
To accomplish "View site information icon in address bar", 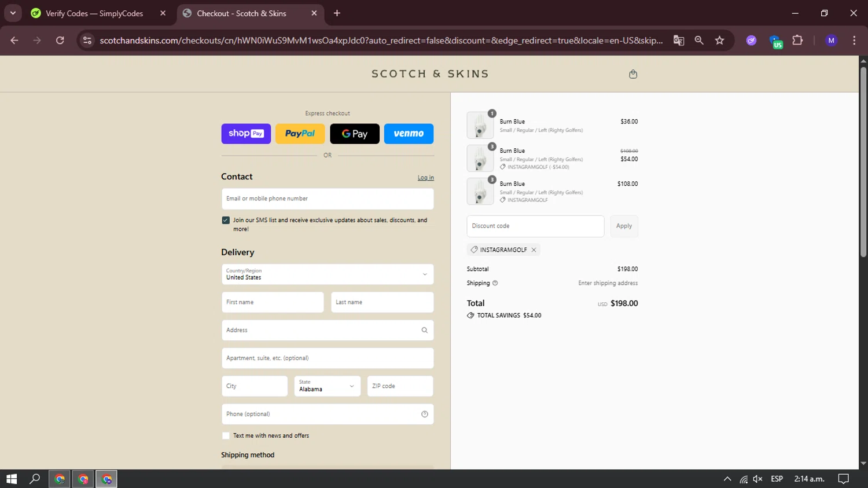I will point(87,41).
